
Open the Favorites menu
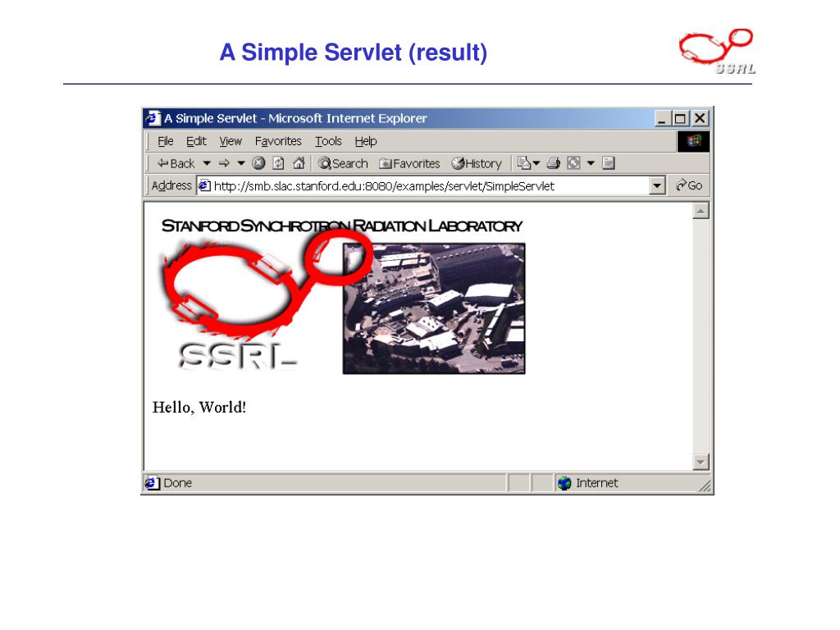(x=278, y=141)
